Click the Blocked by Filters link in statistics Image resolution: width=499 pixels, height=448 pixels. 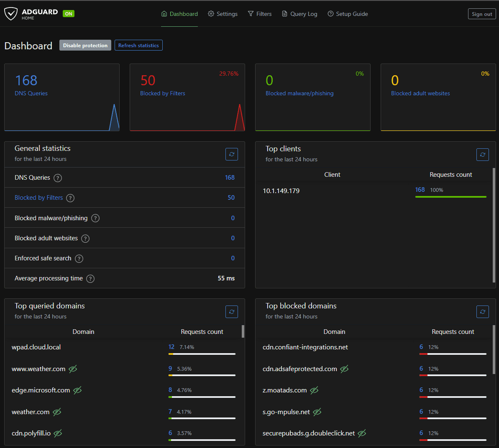[38, 198]
